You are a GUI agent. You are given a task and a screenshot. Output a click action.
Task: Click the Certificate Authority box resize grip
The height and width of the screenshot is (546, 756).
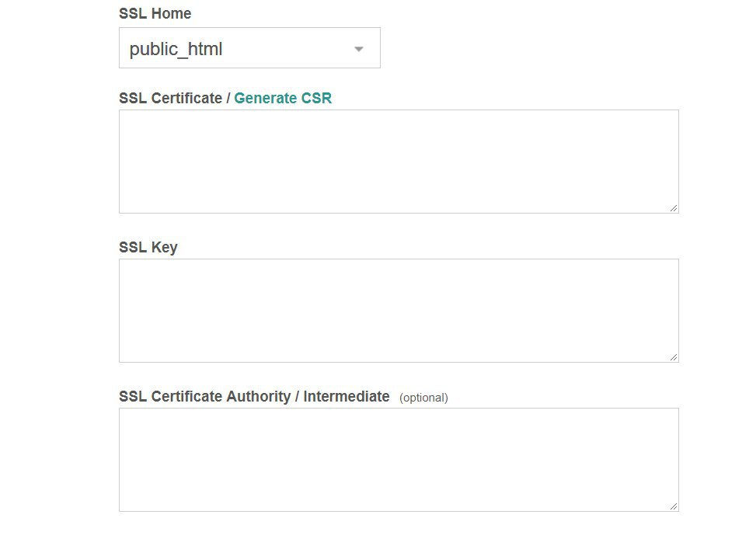point(674,506)
